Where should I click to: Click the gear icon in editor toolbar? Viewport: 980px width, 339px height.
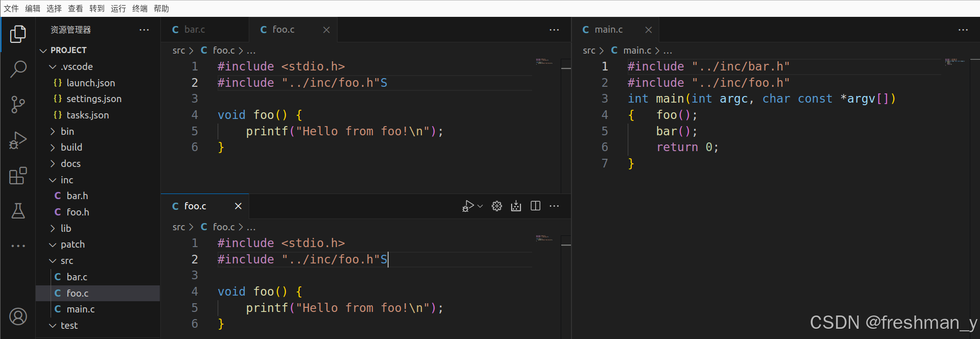497,206
